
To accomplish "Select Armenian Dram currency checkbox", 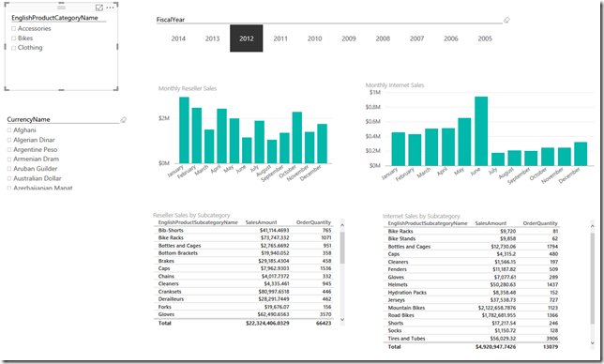I will [x=9, y=159].
